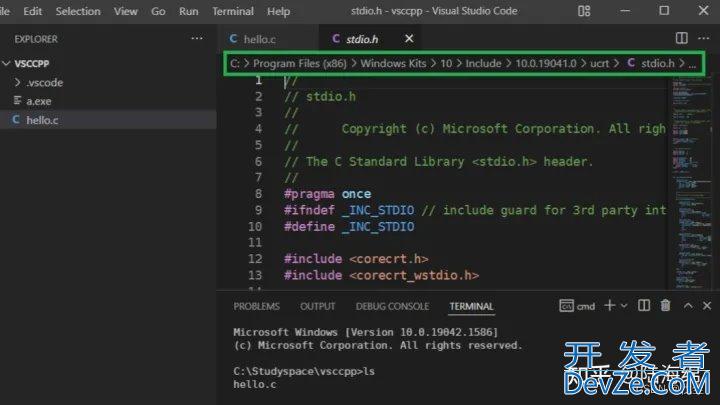Click the cmd terminal profile icon
720x405 pixels.
coord(566,305)
